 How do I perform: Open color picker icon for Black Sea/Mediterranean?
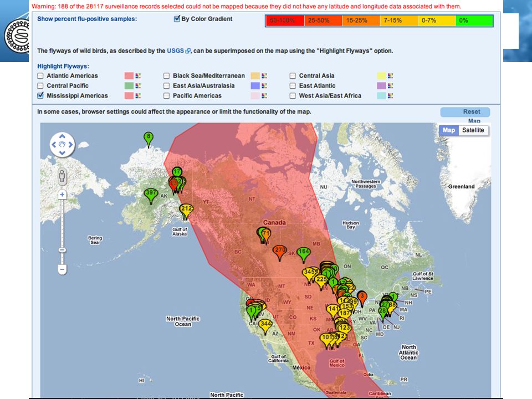pos(264,76)
